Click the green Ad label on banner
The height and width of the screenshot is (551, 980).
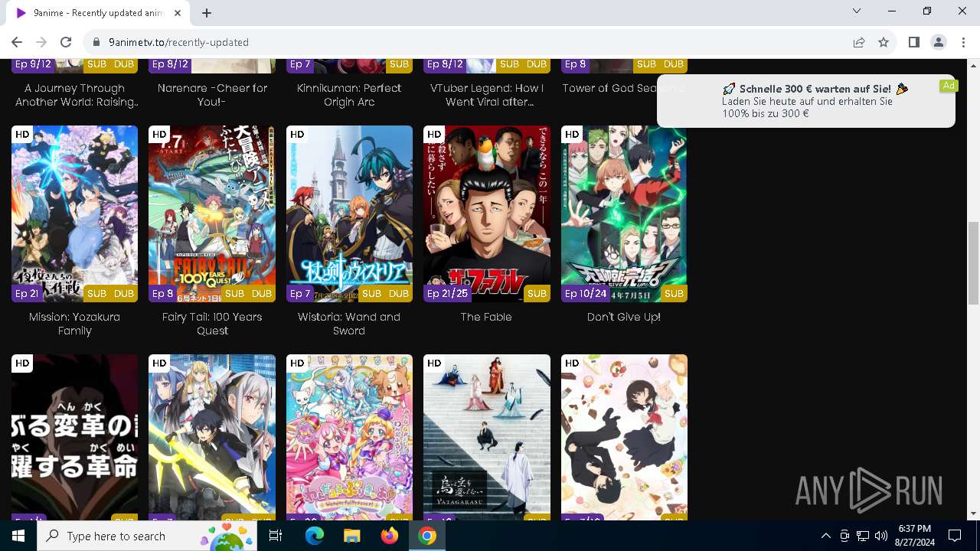coord(949,86)
